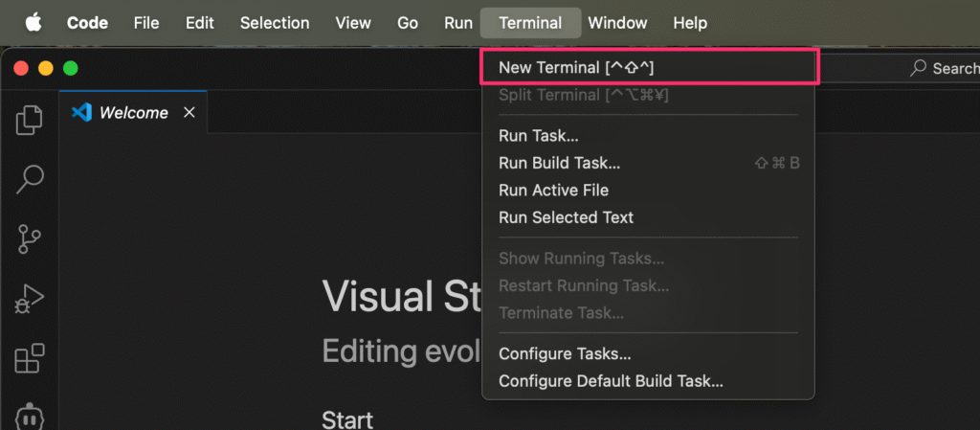Click the magnifier icon in the search box

[x=918, y=68]
